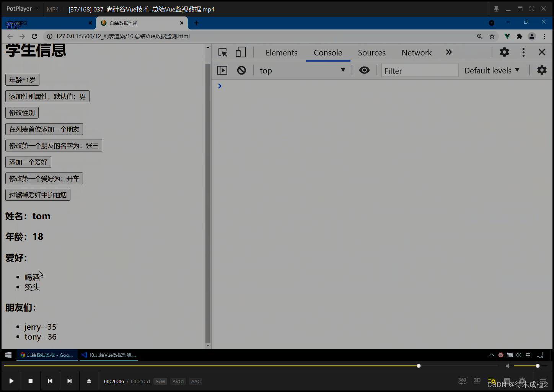Switch to the Network tab
The image size is (554, 392).
[x=417, y=53]
